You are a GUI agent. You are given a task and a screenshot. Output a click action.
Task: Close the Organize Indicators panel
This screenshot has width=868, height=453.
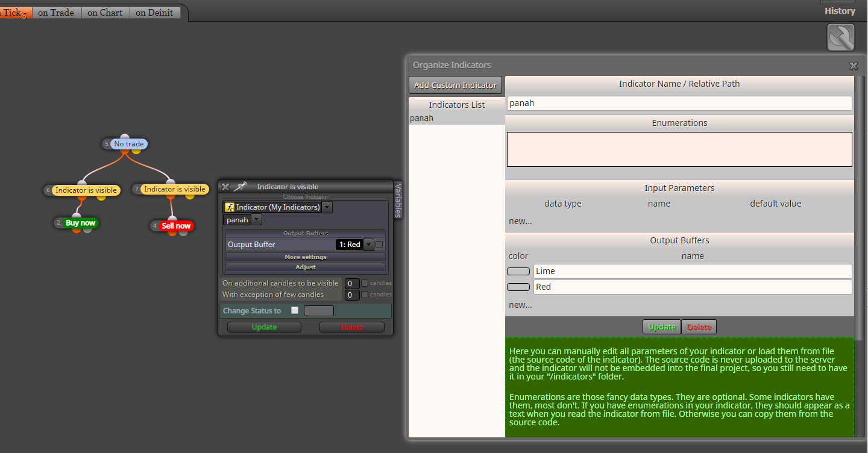(x=854, y=66)
